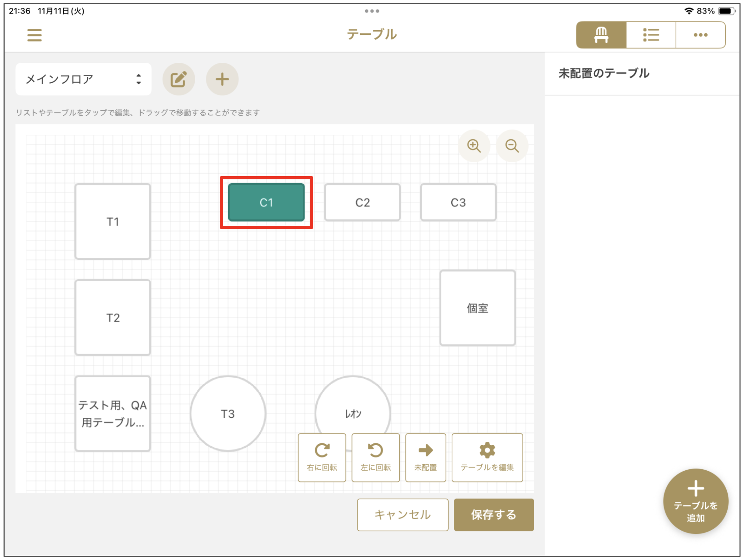Click the pencil edit floor icon

(179, 79)
